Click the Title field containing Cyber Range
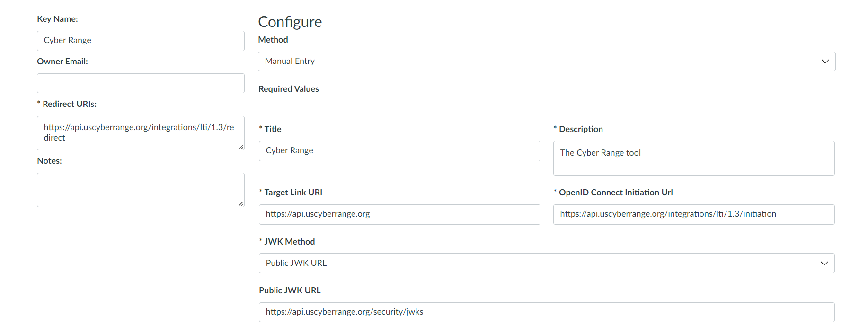Viewport: 868px width, 334px height. pyautogui.click(x=399, y=151)
